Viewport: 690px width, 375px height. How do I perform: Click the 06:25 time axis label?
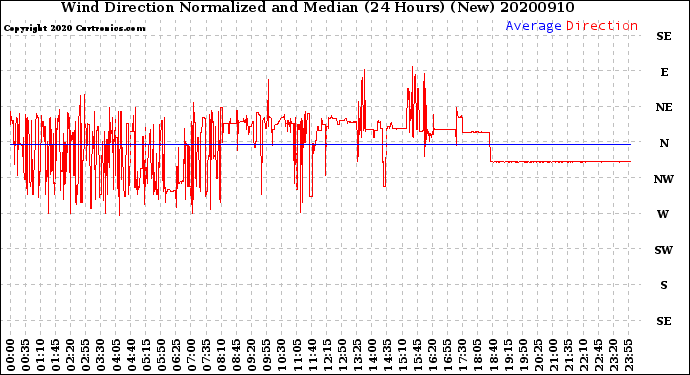[x=176, y=355]
